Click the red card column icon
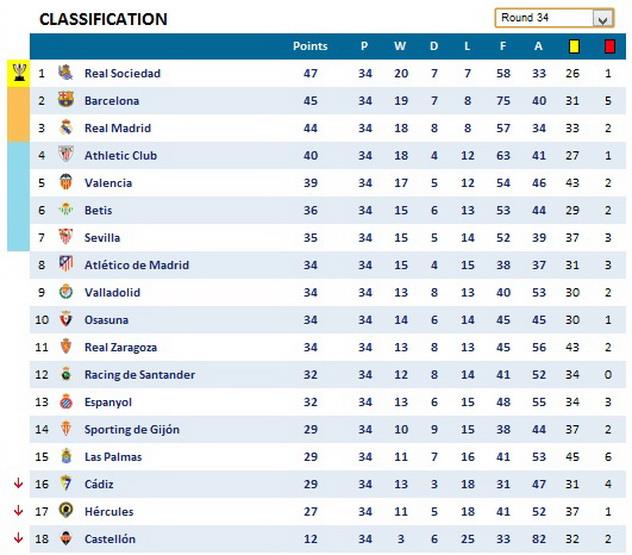632x555 pixels. click(x=609, y=46)
